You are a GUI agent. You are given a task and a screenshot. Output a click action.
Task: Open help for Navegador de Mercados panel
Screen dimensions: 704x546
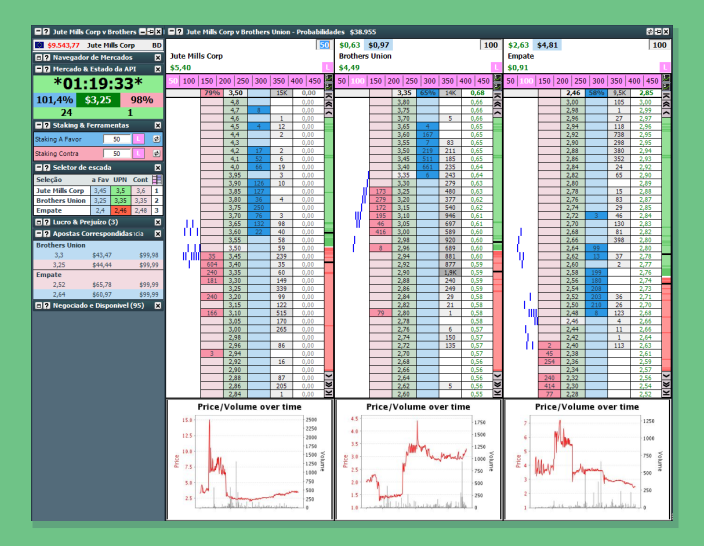(46, 57)
